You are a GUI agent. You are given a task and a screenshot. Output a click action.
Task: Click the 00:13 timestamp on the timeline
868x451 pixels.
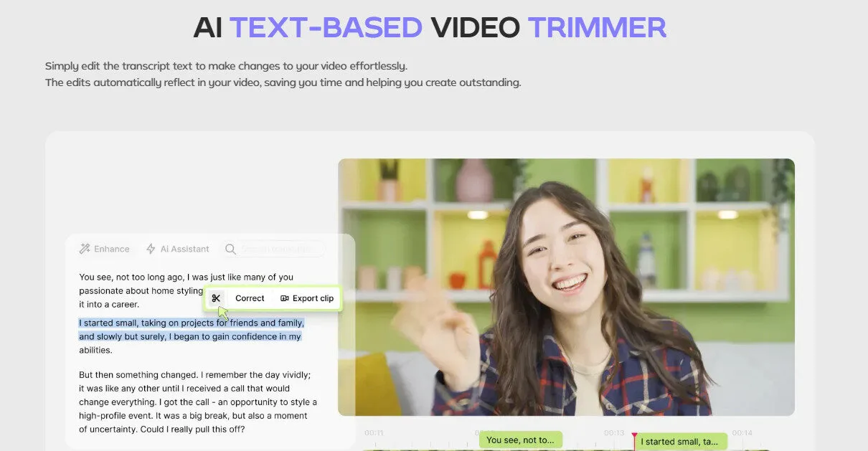613,433
